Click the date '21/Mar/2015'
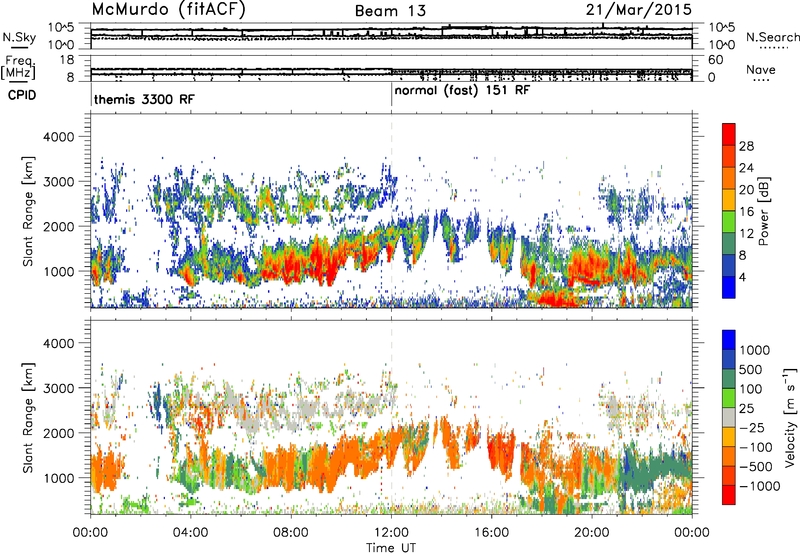The image size is (800, 554). coord(639,10)
